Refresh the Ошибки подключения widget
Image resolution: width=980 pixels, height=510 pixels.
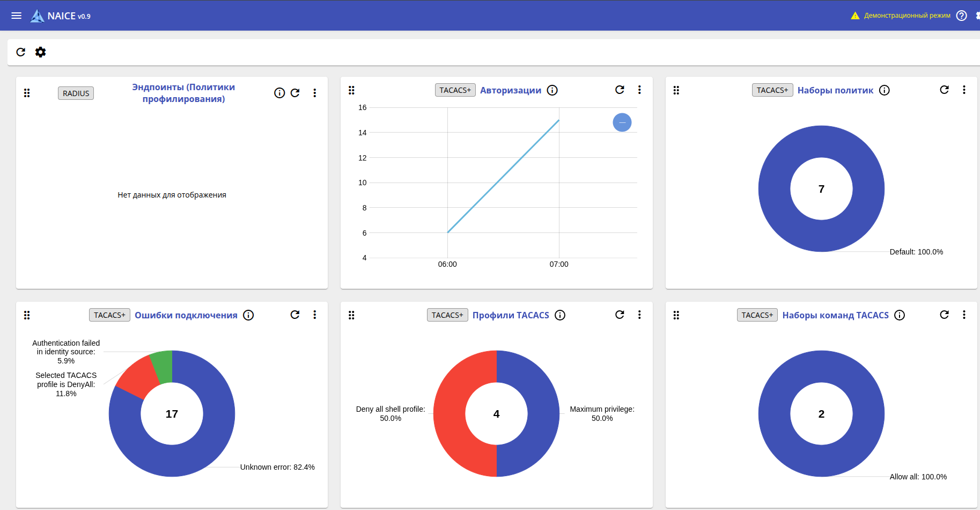point(295,315)
